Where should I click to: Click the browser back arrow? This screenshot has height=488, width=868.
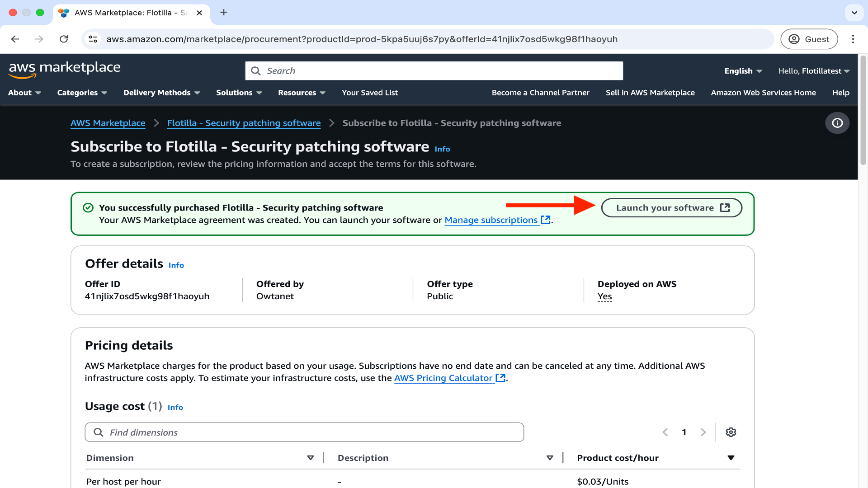[x=15, y=39]
